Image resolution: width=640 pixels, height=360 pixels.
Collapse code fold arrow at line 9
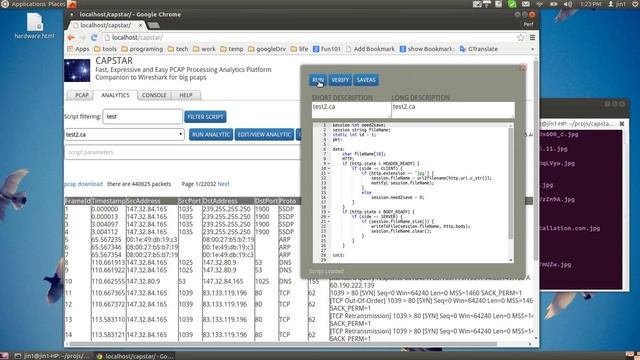(329, 164)
